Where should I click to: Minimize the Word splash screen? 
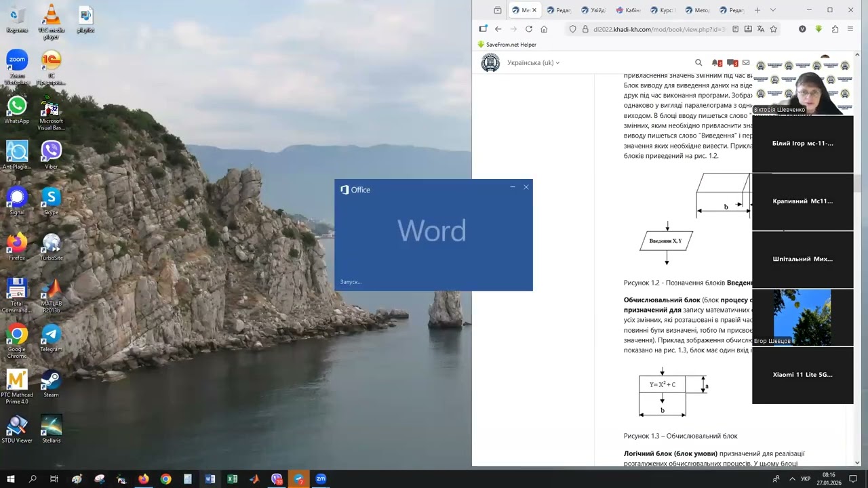point(513,187)
